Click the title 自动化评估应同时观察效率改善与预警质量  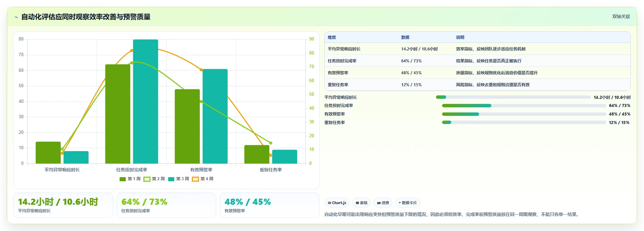(86, 17)
